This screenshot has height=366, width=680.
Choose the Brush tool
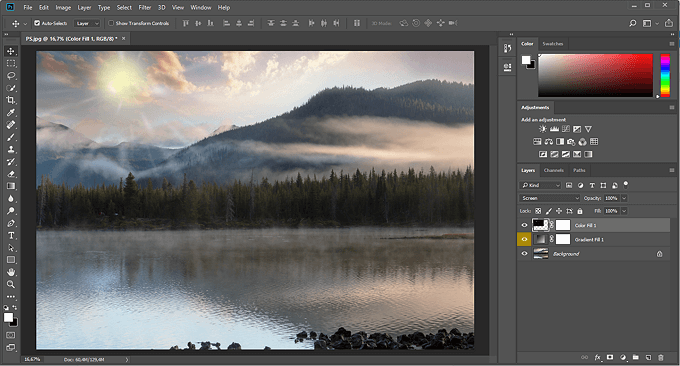coord(11,137)
